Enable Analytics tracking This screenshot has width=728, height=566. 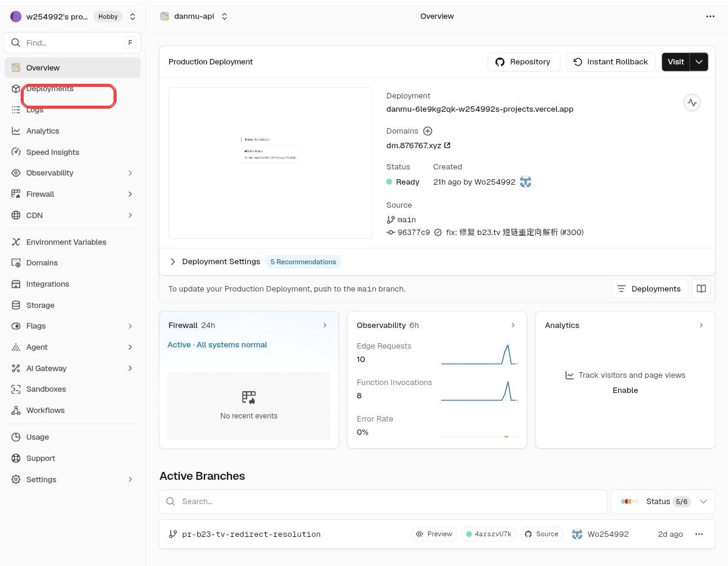point(625,390)
